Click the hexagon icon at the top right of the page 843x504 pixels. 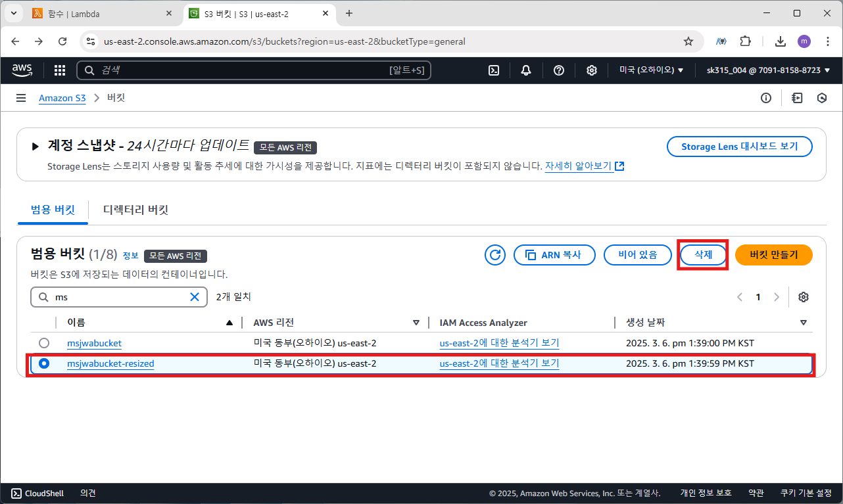click(821, 98)
